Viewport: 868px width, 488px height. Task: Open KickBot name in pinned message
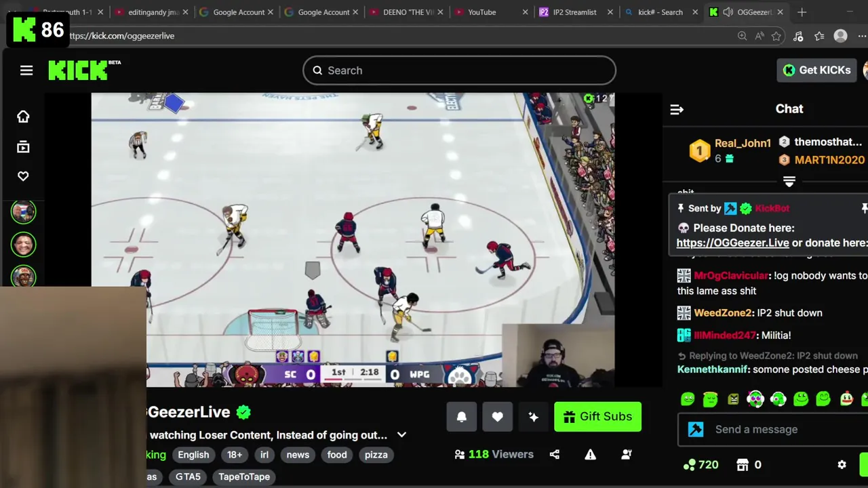click(772, 208)
